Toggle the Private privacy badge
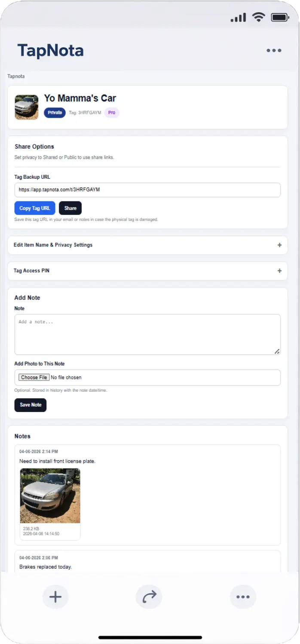300x644 pixels. (x=55, y=113)
